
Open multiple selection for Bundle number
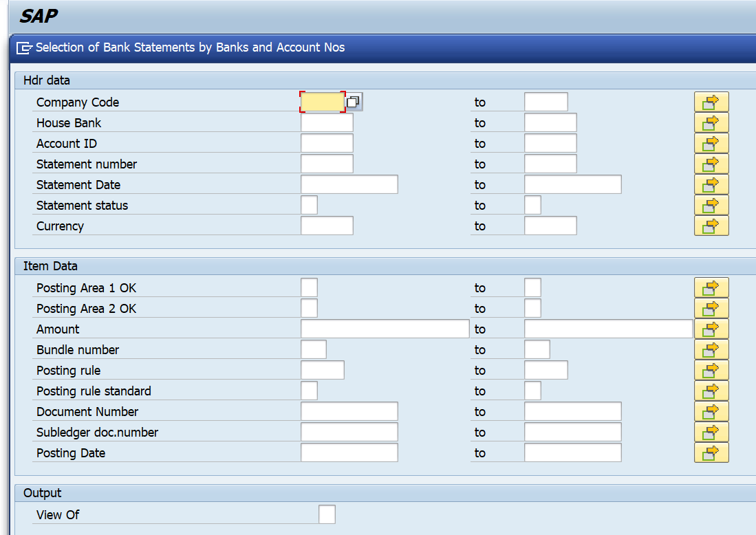point(711,349)
